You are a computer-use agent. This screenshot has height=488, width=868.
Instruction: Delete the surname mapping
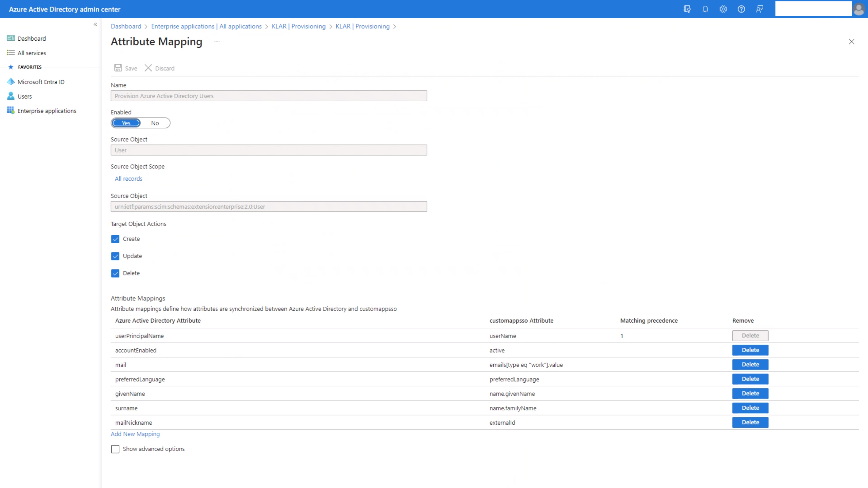pos(750,408)
